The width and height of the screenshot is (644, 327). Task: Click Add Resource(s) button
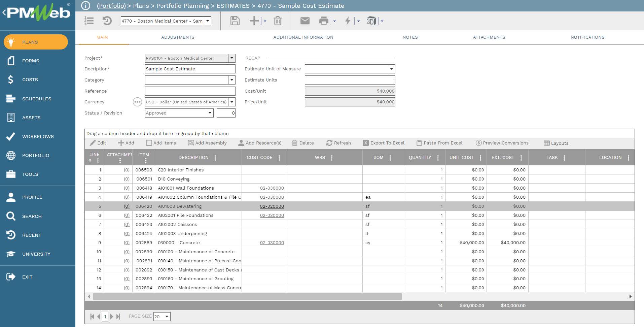coord(260,143)
